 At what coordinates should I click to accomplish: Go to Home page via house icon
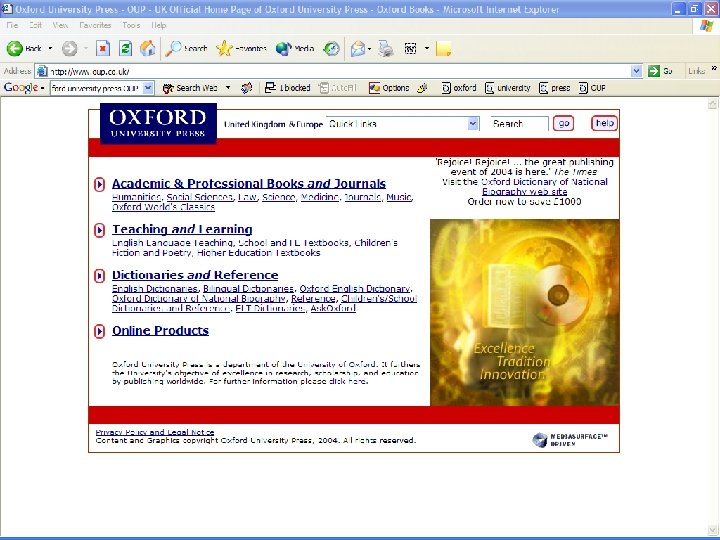point(147,48)
